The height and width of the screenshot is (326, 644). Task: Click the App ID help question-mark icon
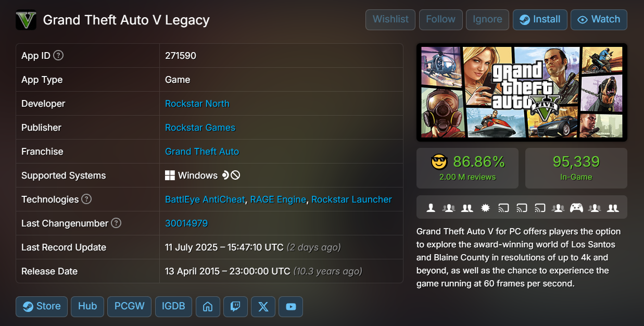click(x=58, y=55)
